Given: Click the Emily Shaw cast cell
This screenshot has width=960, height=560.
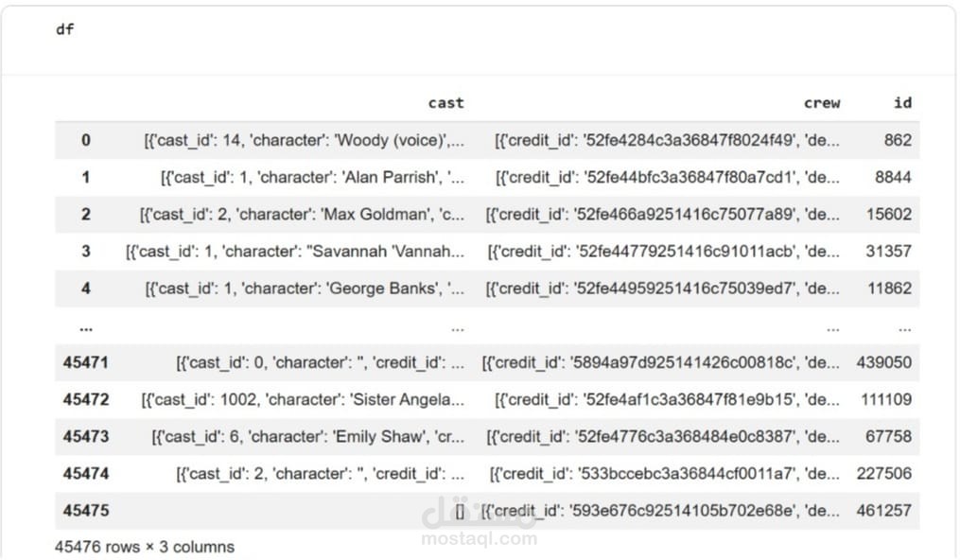Looking at the screenshot, I should [x=307, y=436].
